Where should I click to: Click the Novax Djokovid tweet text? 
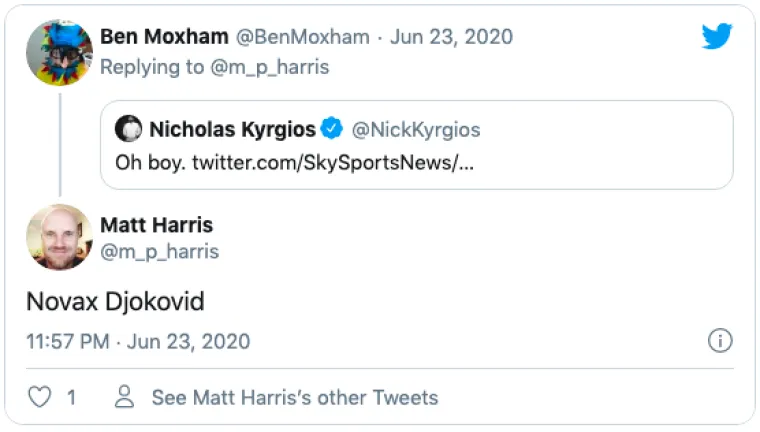pos(116,301)
